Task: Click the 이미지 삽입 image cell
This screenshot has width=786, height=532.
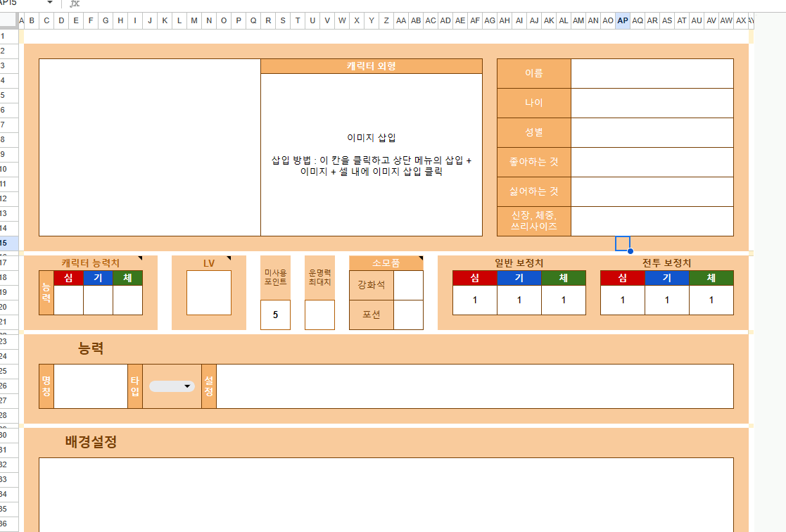Action: tap(372, 155)
